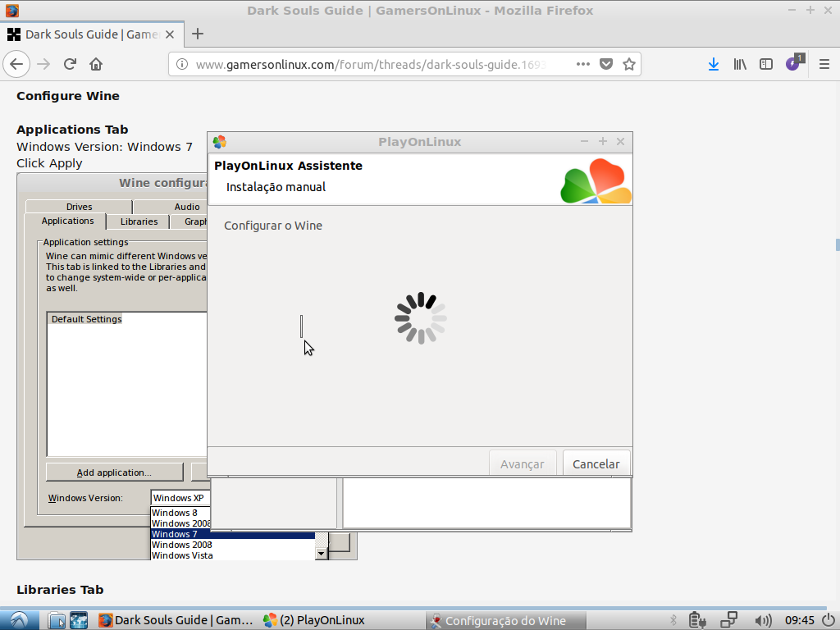Screen dimensions: 840x630
Task: Maximize the PlayOnLinux dialog window
Action: point(603,141)
